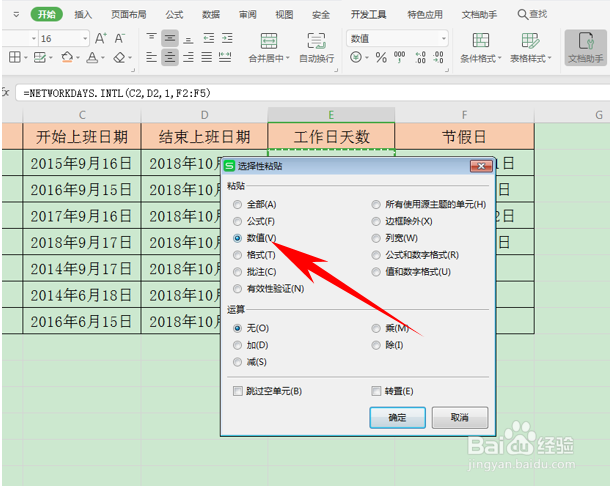Switch to the 审阅 tab
The image size is (610, 486).
tap(247, 15)
